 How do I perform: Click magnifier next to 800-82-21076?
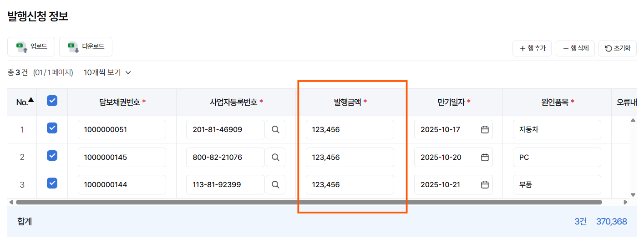[x=275, y=157]
